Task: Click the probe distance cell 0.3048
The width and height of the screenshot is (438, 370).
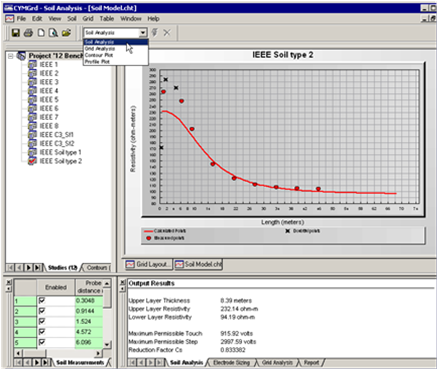Action: click(x=89, y=301)
